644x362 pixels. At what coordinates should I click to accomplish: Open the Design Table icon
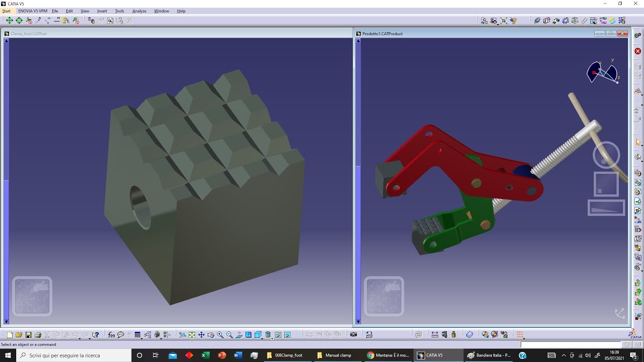[x=137, y=335]
